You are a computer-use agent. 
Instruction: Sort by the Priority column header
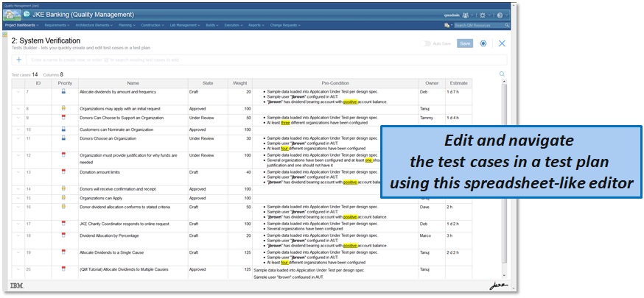point(65,83)
